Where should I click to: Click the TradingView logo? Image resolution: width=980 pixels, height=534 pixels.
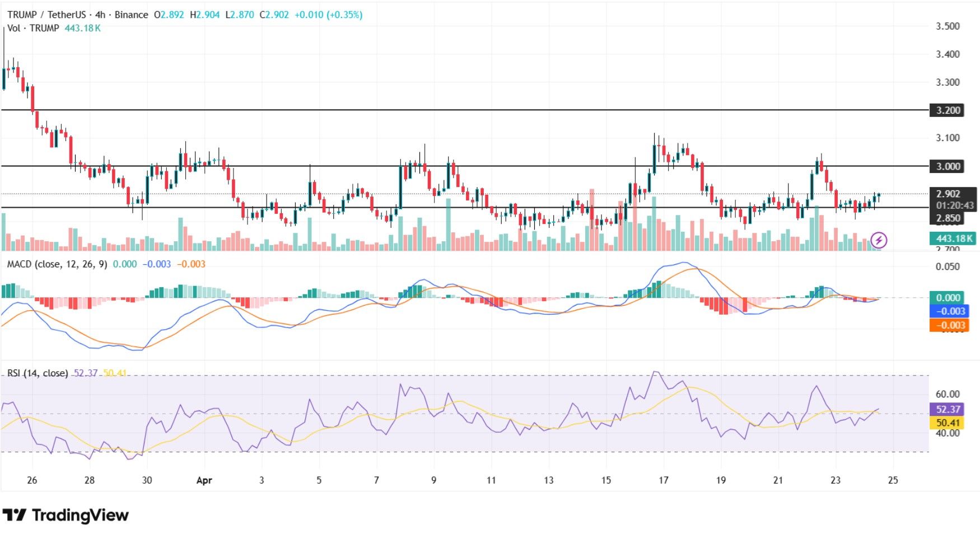coord(66,514)
